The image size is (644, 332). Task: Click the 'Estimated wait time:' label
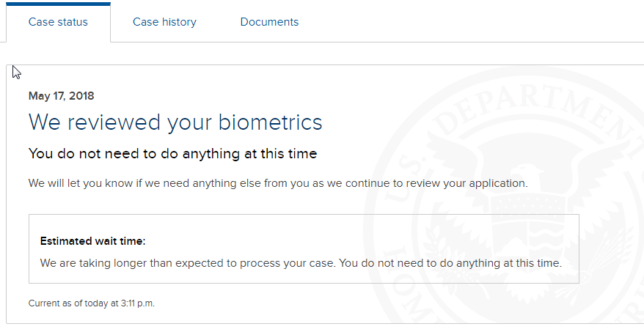point(93,241)
